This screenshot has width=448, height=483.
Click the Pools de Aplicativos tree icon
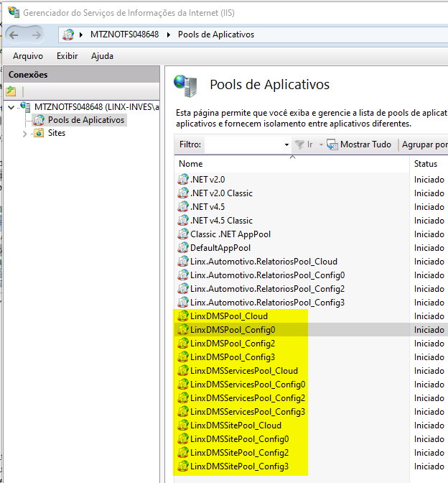[x=39, y=120]
